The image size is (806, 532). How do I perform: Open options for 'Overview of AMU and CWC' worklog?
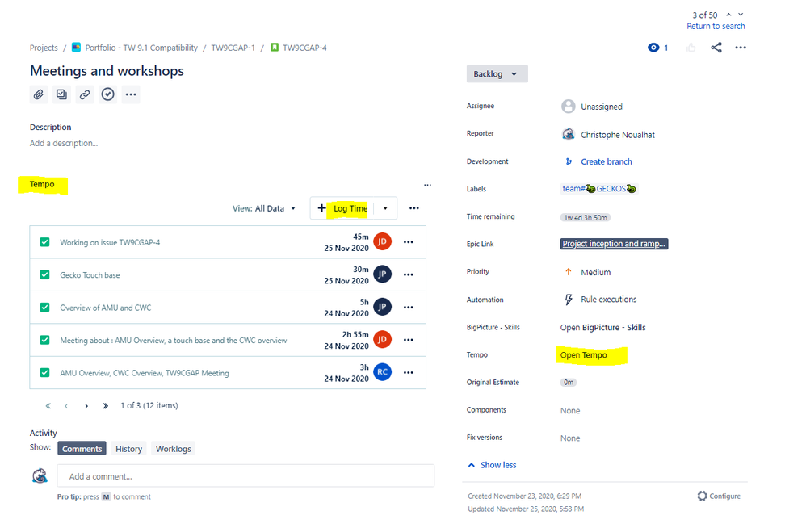click(409, 308)
